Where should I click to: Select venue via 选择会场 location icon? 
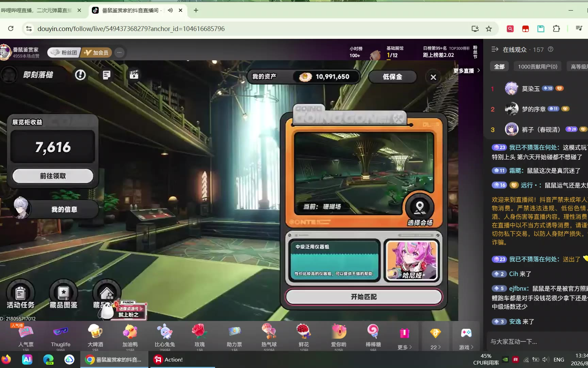[x=420, y=209]
